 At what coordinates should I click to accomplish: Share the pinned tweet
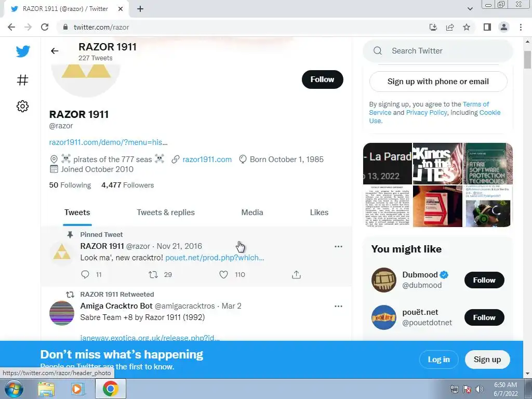(x=296, y=274)
